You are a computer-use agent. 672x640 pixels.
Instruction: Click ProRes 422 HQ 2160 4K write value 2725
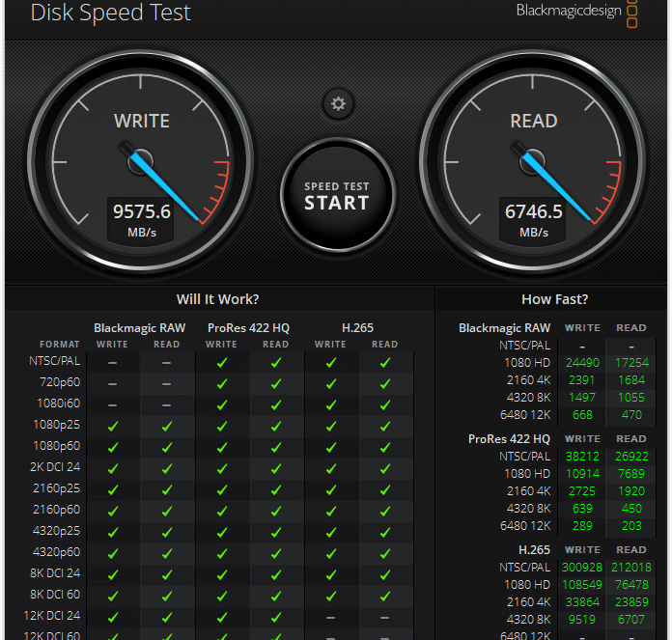[582, 491]
